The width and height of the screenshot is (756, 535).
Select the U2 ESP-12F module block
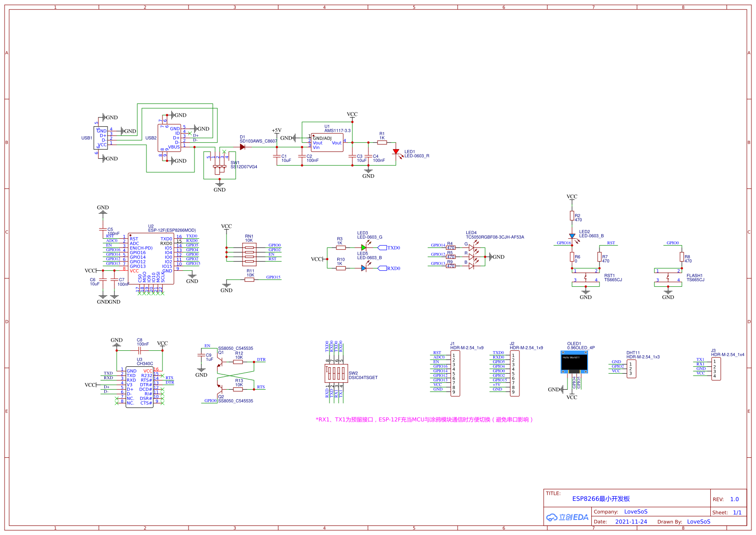[151, 258]
